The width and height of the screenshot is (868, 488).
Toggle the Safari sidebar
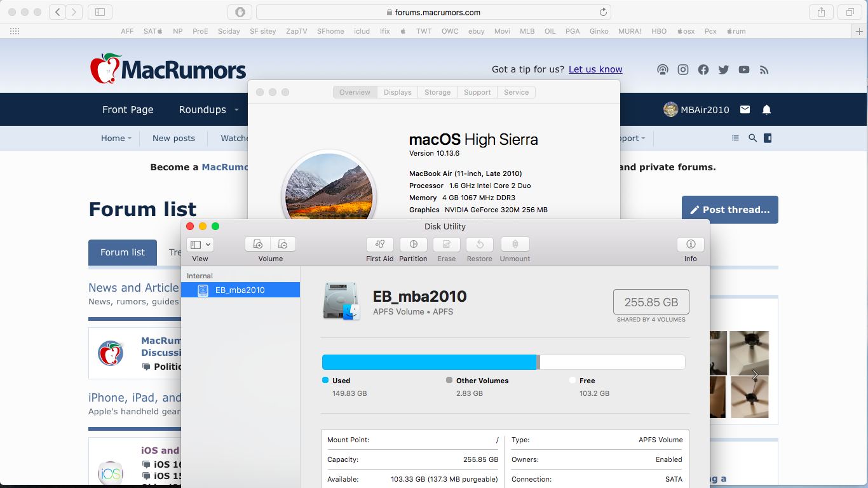[x=100, y=12]
